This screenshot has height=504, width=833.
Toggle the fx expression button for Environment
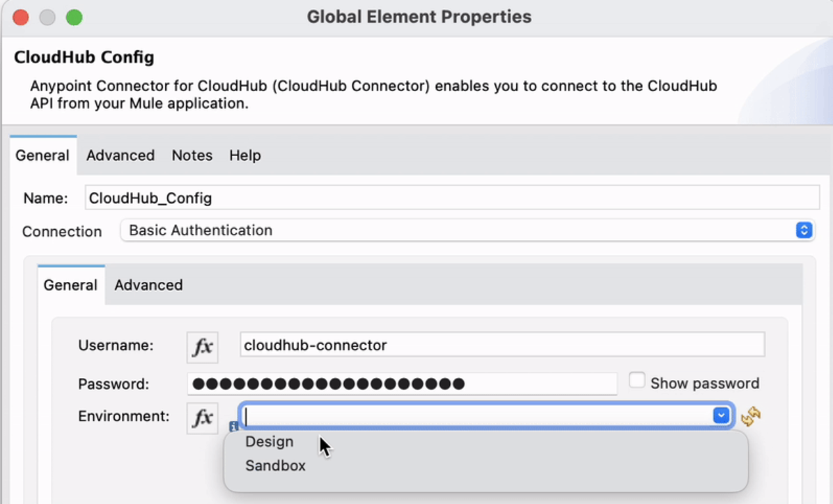click(x=202, y=418)
